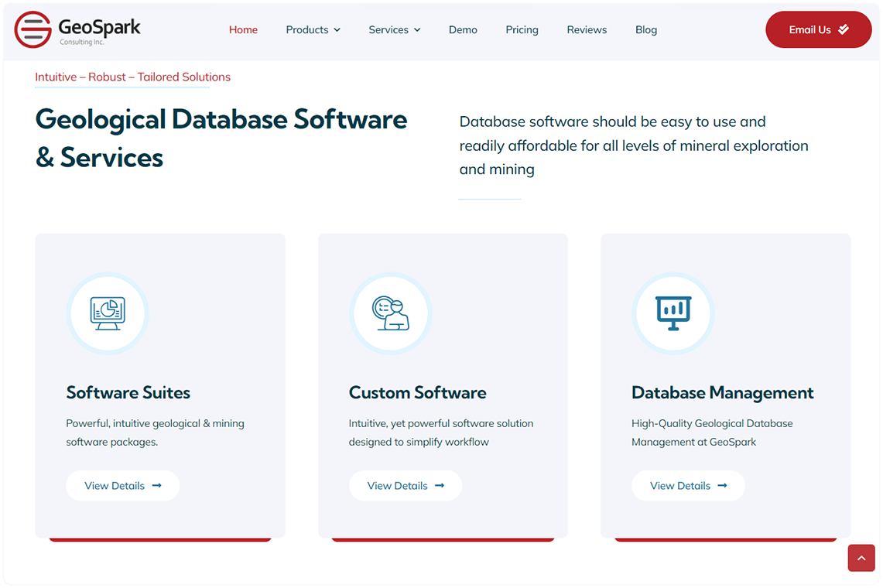Viewport: 883px width, 588px height.
Task: Click "High-Quality Geological Database Management" description
Action: pos(713,432)
